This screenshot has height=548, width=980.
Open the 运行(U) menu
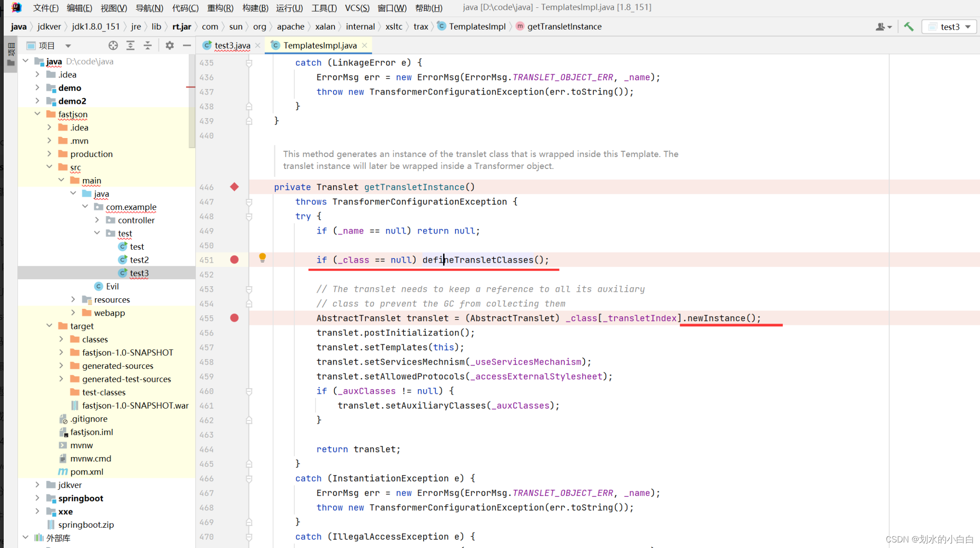click(289, 8)
